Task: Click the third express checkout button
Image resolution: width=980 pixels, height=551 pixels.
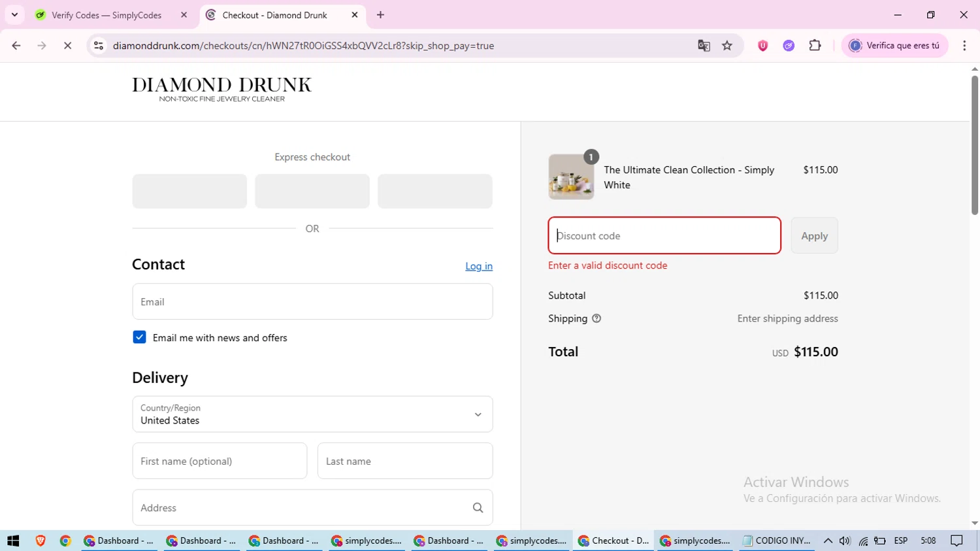Action: click(435, 191)
